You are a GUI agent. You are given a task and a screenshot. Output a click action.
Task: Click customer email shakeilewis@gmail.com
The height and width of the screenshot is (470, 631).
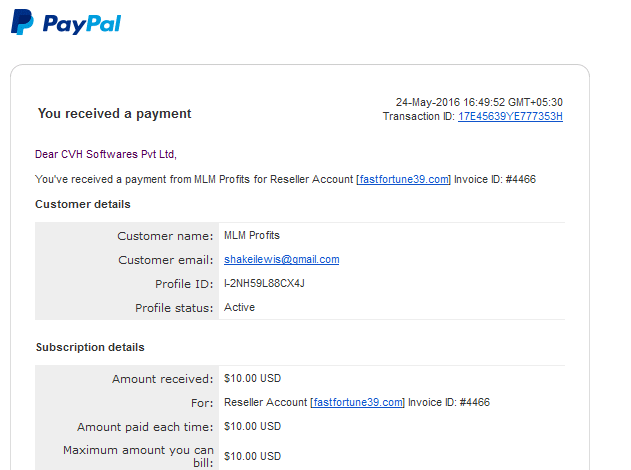pyautogui.click(x=282, y=260)
